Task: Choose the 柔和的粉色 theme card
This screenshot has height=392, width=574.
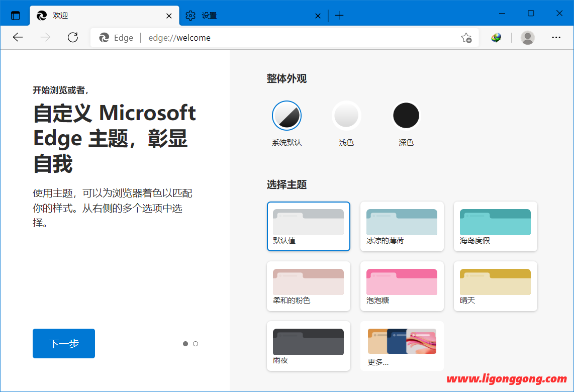Action: [309, 286]
